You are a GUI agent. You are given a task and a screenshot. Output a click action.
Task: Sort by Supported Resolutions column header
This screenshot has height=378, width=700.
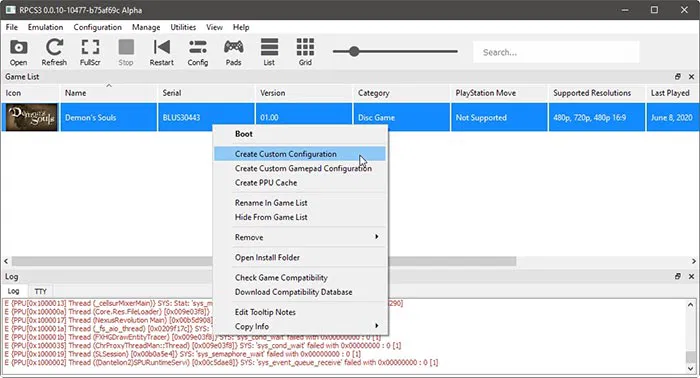597,93
